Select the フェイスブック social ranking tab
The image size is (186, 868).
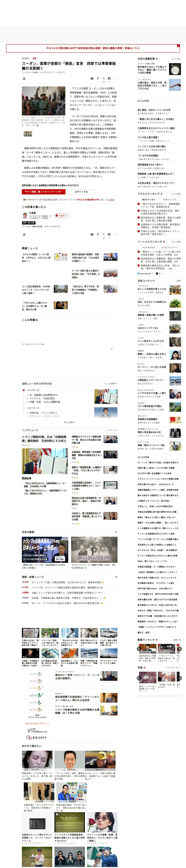148,247
